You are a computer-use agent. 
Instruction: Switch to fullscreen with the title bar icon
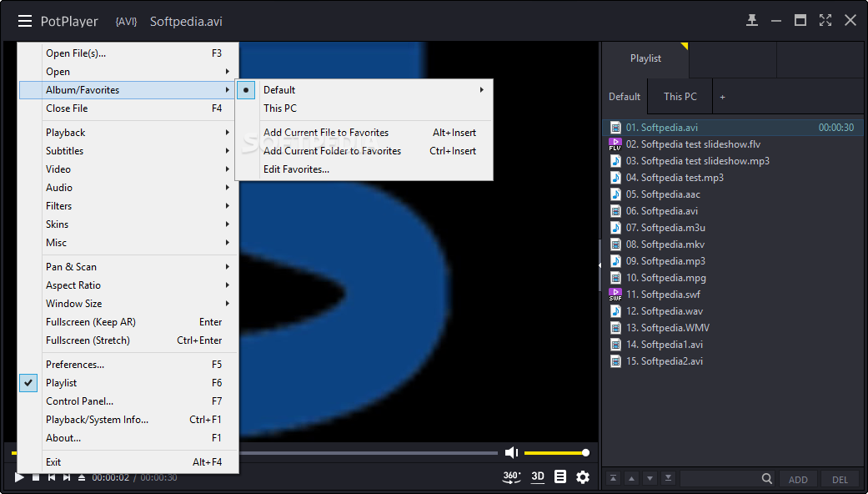point(825,21)
